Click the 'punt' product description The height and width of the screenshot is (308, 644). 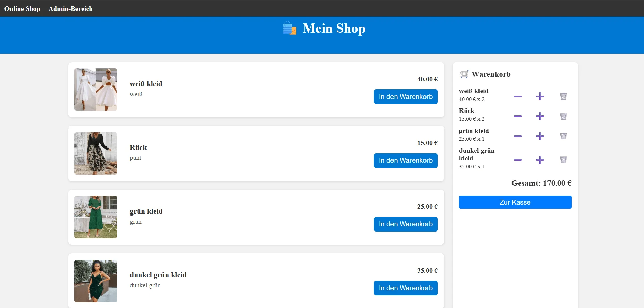coord(135,158)
